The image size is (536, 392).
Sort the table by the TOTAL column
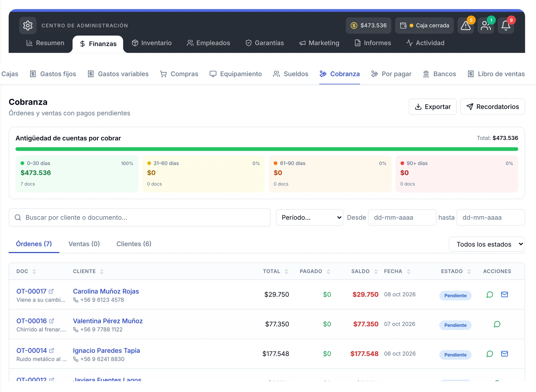coord(275,271)
